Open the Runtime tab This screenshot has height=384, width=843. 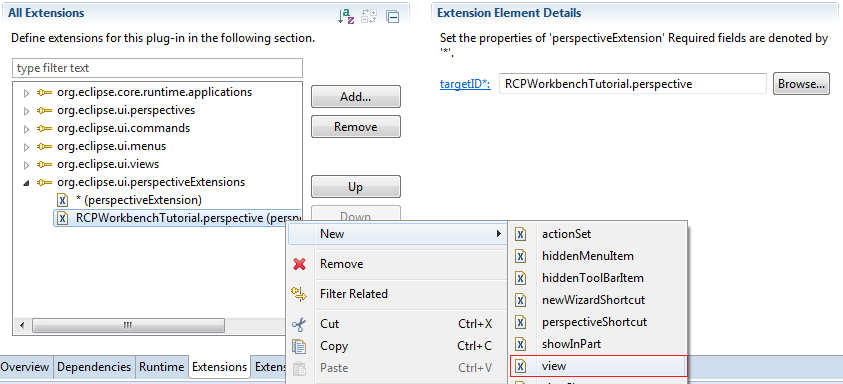click(x=162, y=367)
